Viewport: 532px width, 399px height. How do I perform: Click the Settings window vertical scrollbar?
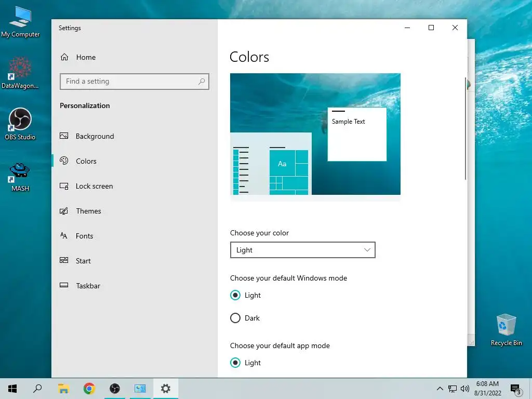pyautogui.click(x=465, y=129)
